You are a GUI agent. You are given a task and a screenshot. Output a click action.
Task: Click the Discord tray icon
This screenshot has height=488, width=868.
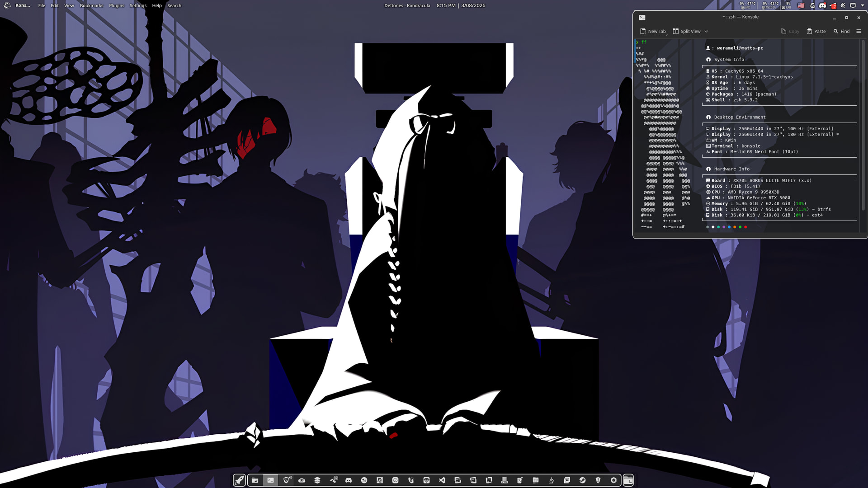822,5
